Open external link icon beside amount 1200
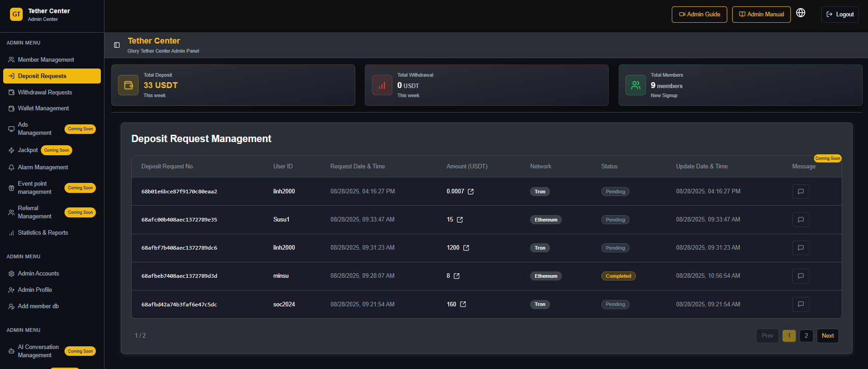 [466, 248]
